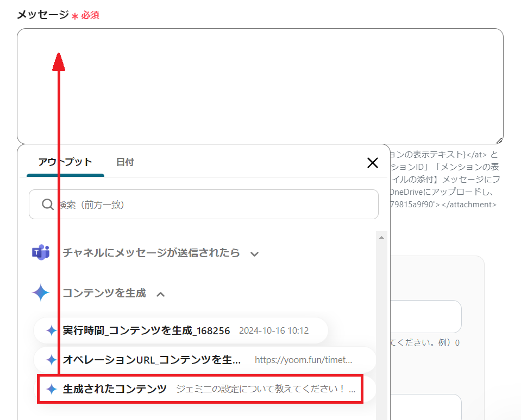
Task: Click sparkle icon beside 生成されたコンテンツ
Action: (51, 389)
